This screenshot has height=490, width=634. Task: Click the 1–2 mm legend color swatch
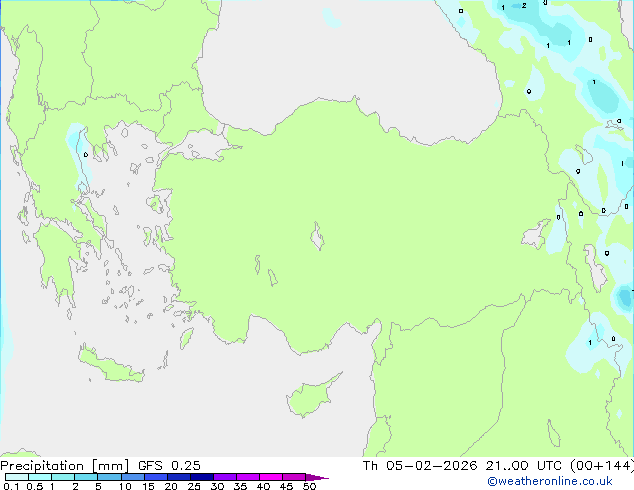(x=63, y=477)
